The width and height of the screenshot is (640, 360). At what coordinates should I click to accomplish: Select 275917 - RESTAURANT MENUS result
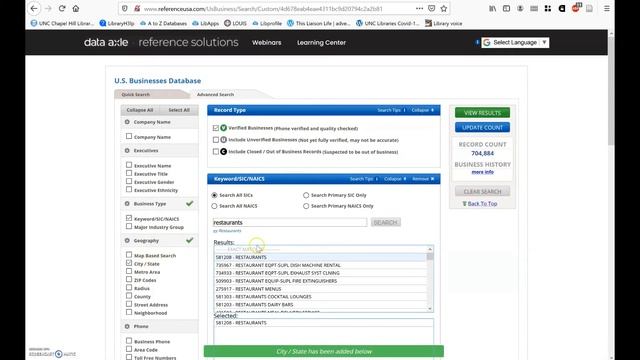click(x=320, y=289)
